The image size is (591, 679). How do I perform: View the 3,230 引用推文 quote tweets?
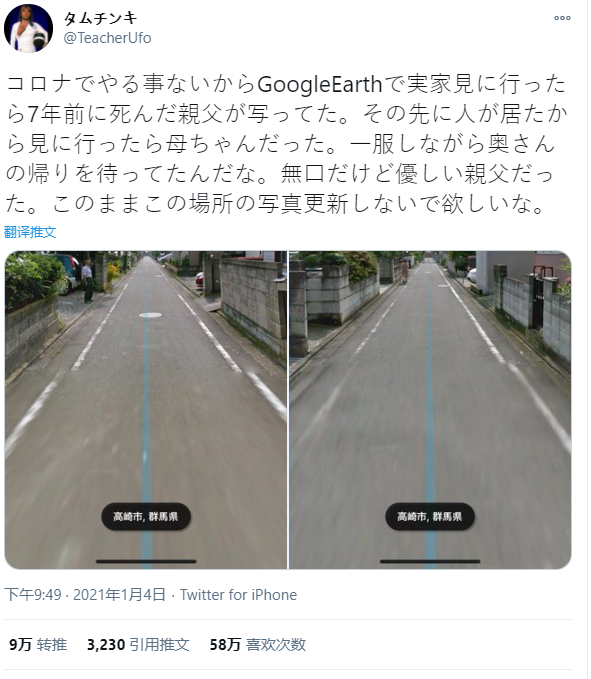138,645
